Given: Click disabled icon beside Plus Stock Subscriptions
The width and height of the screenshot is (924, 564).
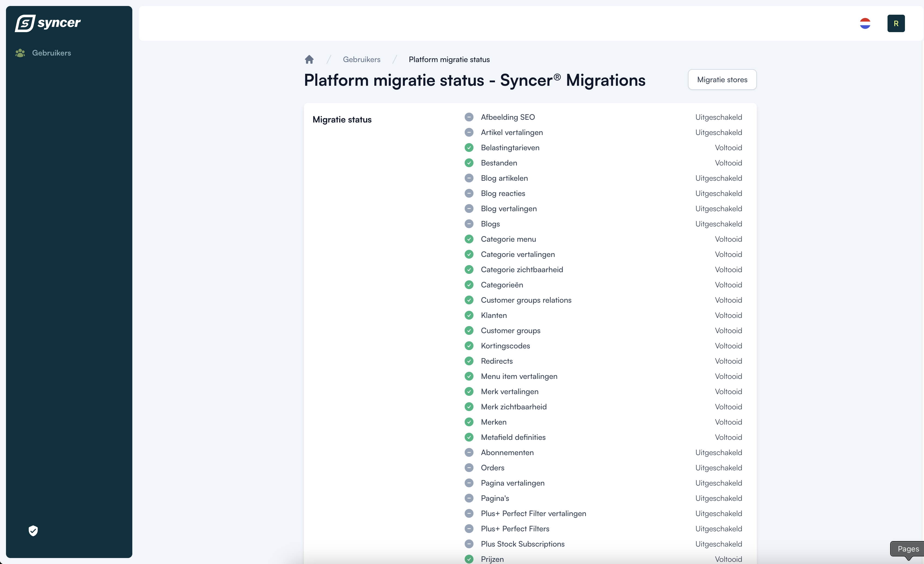Looking at the screenshot, I should (x=469, y=544).
